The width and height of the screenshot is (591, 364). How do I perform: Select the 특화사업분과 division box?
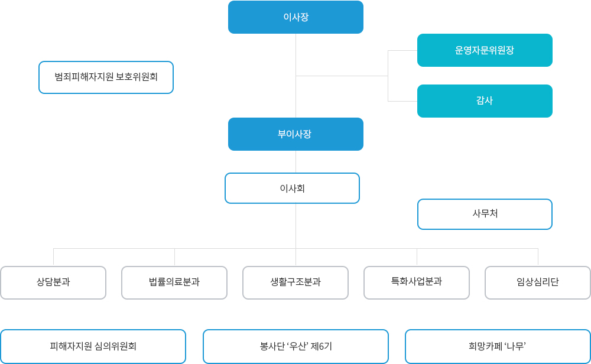(x=417, y=282)
